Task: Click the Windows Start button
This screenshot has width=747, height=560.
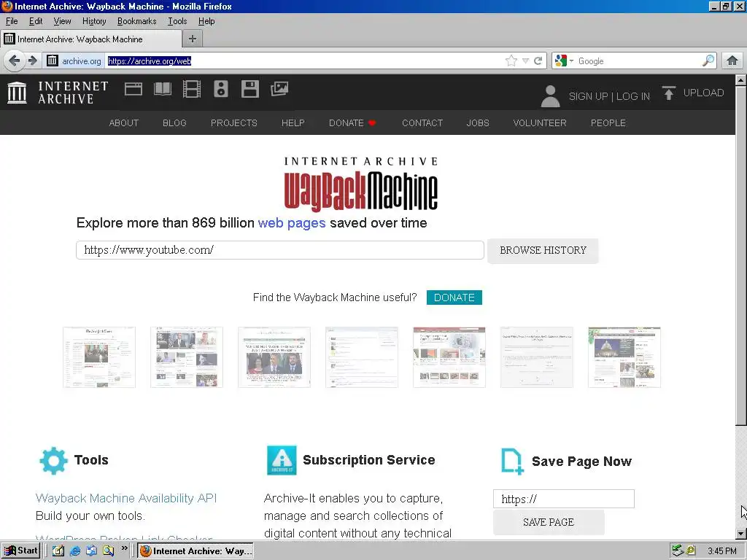Action: click(x=20, y=551)
